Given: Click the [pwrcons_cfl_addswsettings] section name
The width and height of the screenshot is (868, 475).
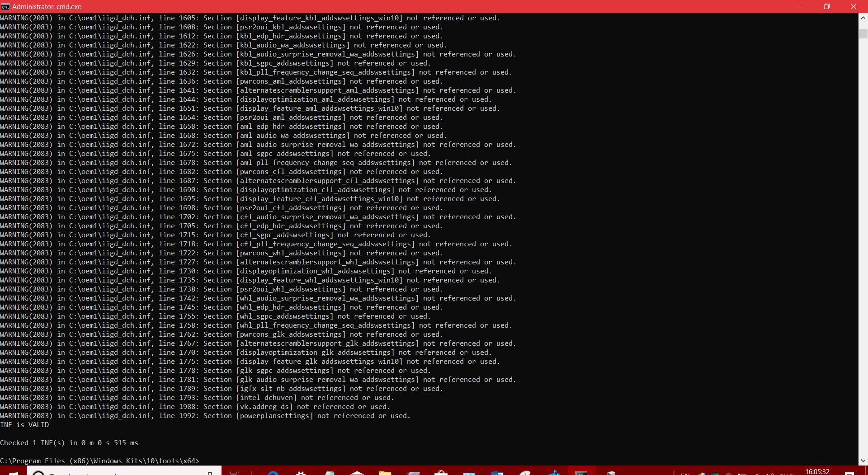Looking at the screenshot, I should pos(291,172).
